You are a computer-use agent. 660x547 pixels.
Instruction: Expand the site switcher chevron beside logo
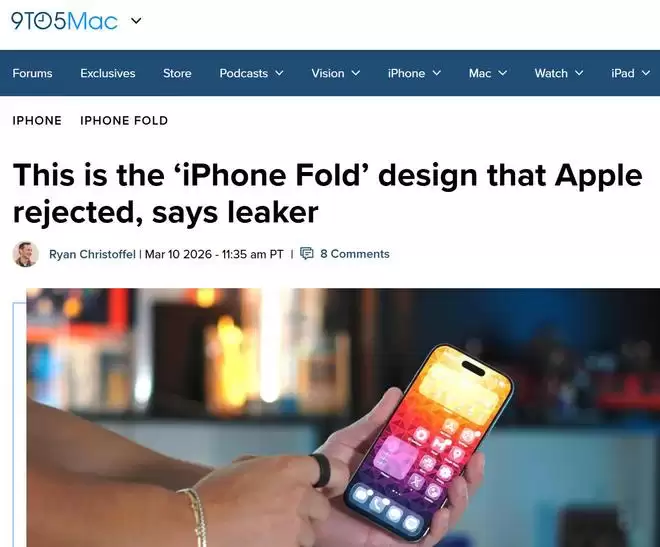(x=136, y=20)
